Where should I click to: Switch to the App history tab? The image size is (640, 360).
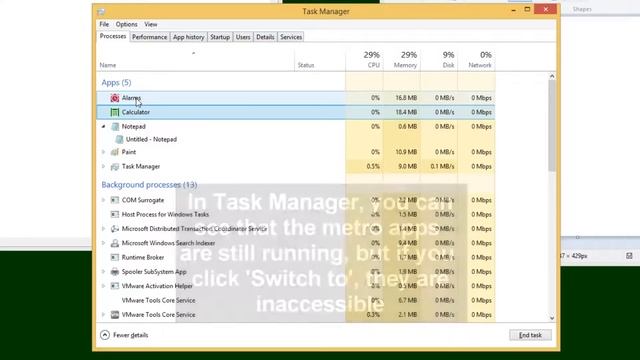tap(189, 37)
